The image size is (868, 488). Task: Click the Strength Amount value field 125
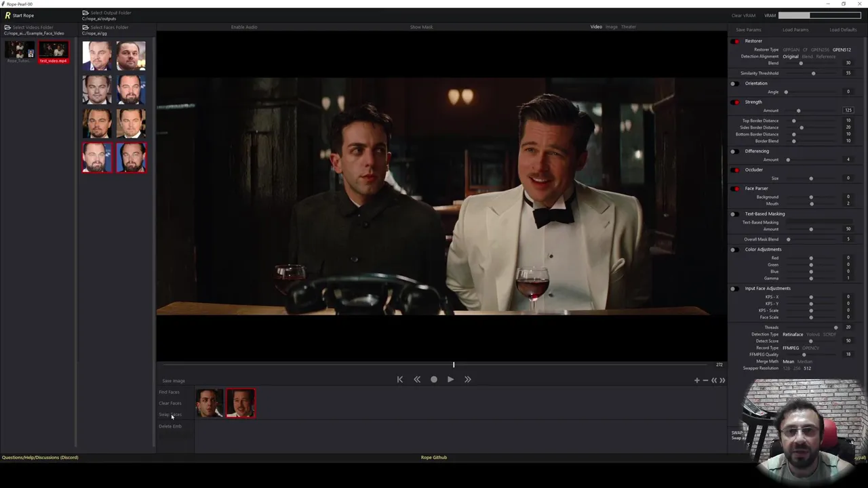pos(848,110)
